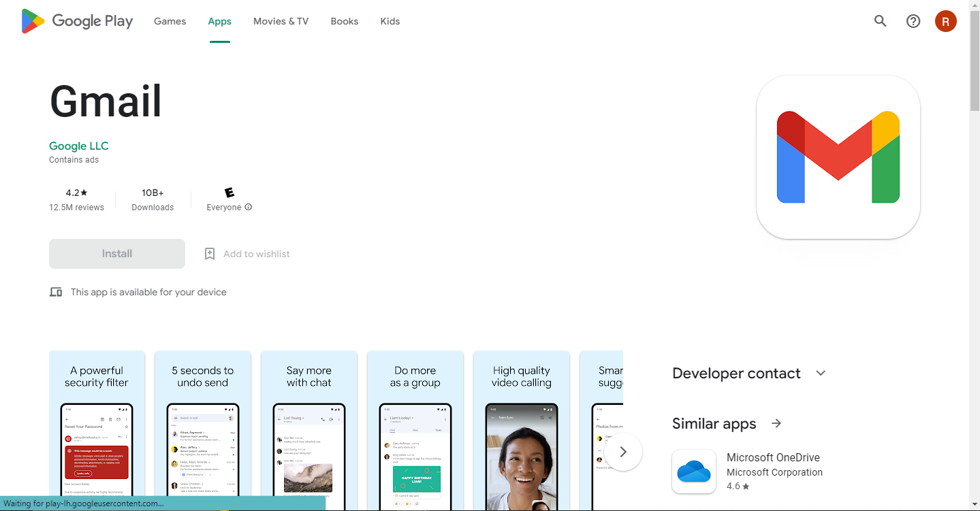This screenshot has width=980, height=511.
Task: Click the large Gmail app icon
Action: pos(838,157)
